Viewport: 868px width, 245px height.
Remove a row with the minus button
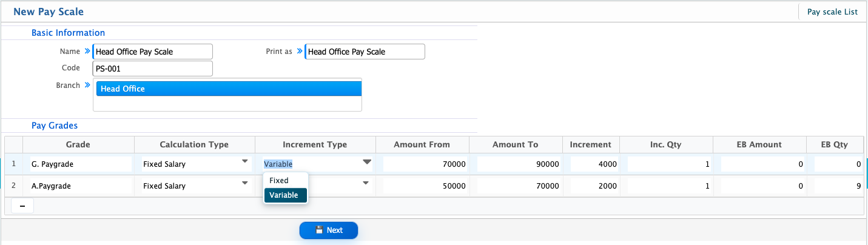pyautogui.click(x=22, y=206)
